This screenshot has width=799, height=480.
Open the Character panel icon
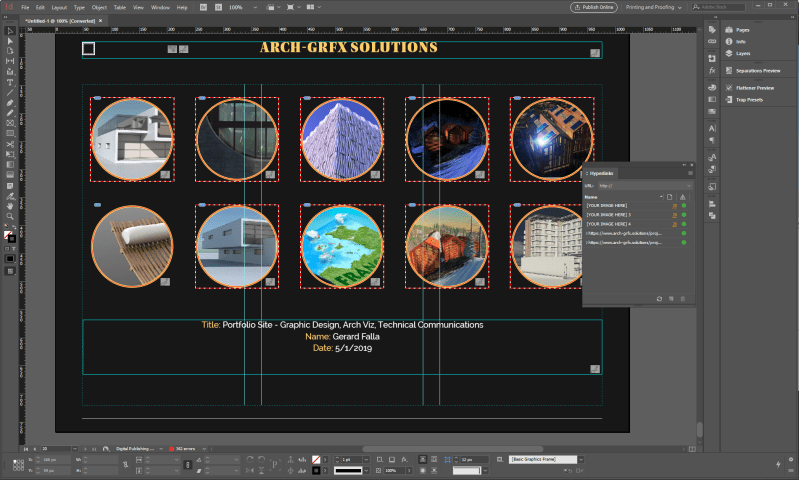click(x=712, y=128)
